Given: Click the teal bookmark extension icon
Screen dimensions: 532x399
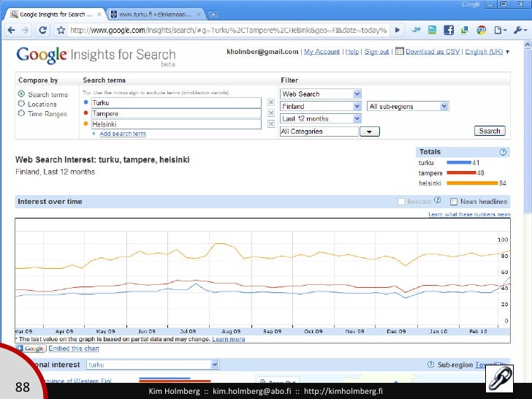Looking at the screenshot, I should (x=432, y=30).
